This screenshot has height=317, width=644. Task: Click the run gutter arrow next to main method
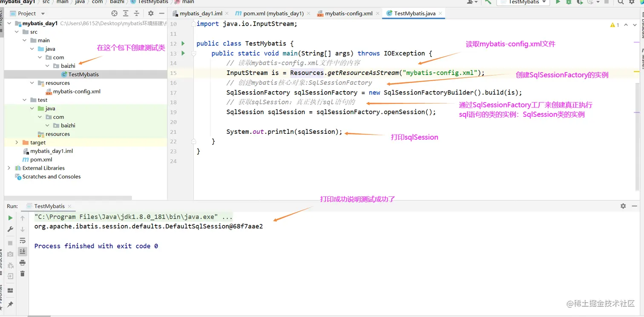[x=183, y=53]
